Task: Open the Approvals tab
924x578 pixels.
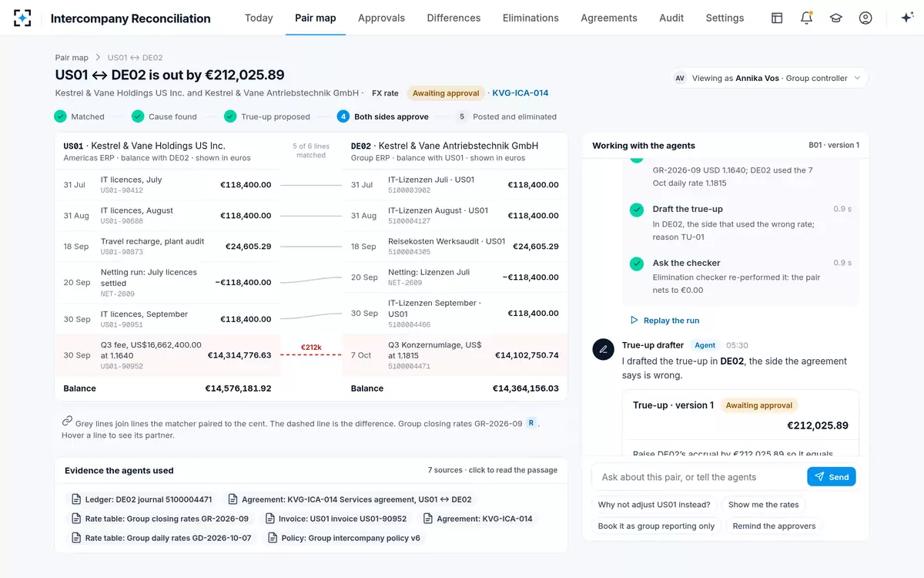Action: 381,18
